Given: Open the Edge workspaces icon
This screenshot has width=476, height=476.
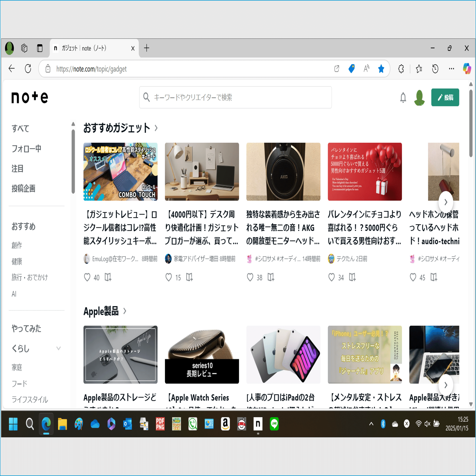Looking at the screenshot, I should click(24, 48).
